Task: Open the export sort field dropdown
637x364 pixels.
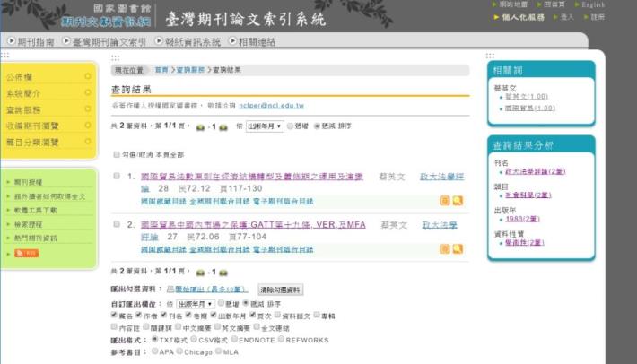Action: point(196,304)
